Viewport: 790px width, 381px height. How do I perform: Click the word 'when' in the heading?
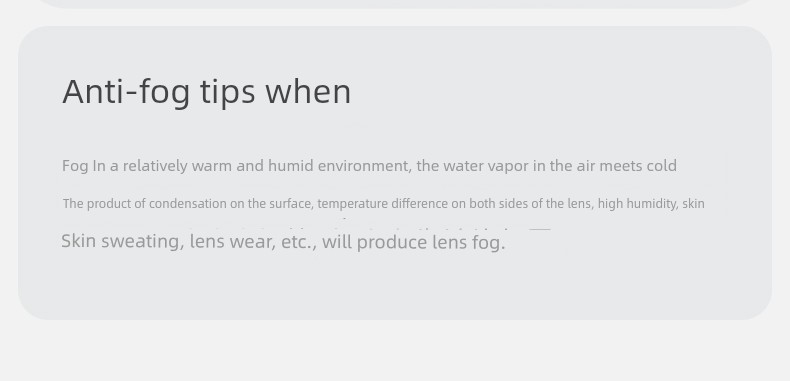click(308, 92)
